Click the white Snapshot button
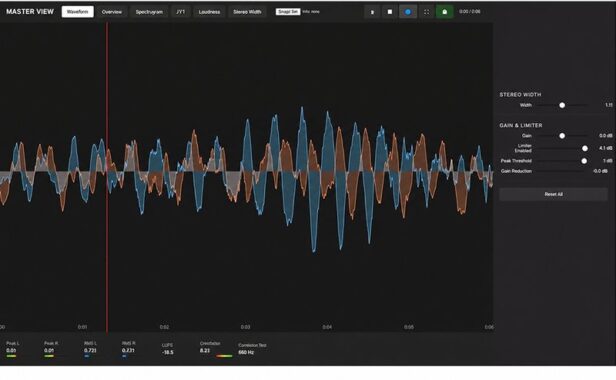The height and width of the screenshot is (380, 616). point(288,12)
